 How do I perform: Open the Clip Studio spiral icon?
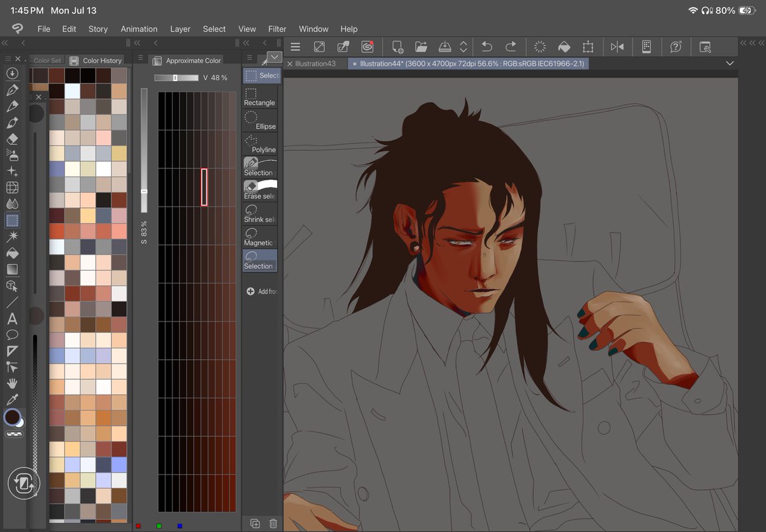(367, 46)
